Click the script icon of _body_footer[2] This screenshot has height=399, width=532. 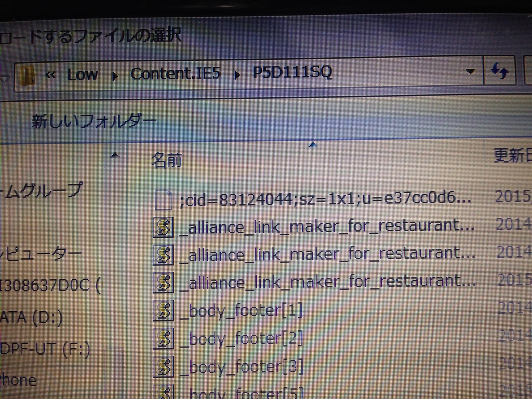(163, 338)
